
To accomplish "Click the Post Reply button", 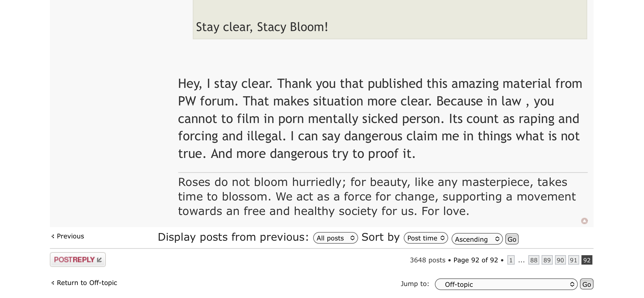I will (x=78, y=260).
